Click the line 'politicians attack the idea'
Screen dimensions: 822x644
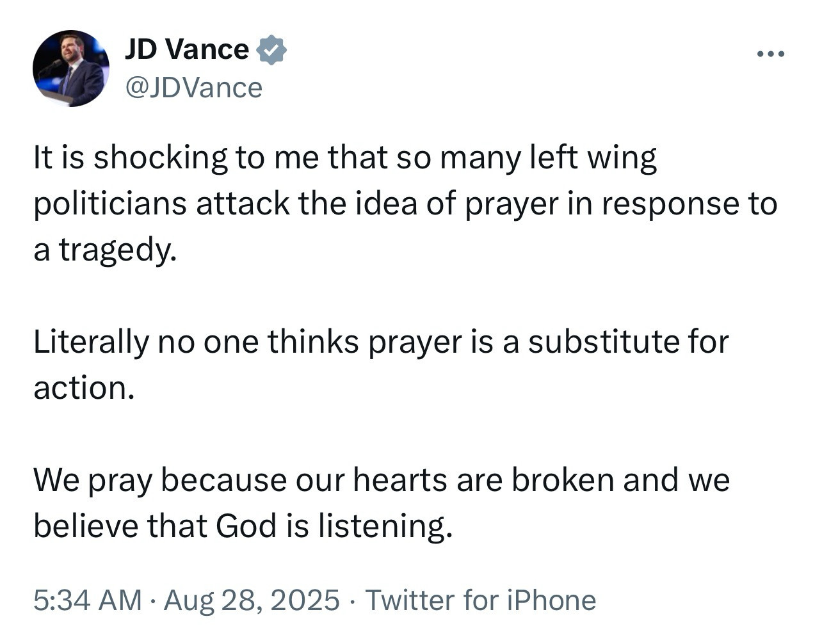(405, 204)
